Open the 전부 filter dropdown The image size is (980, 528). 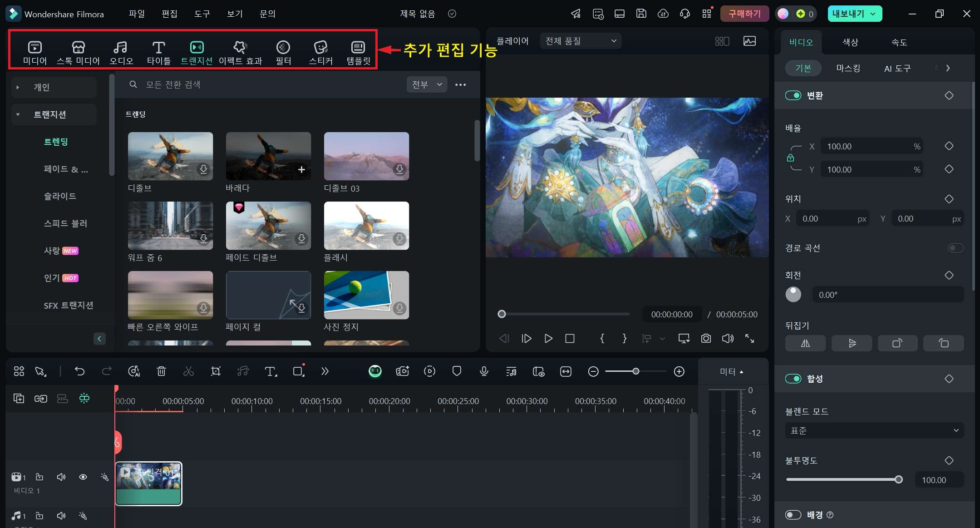point(427,84)
